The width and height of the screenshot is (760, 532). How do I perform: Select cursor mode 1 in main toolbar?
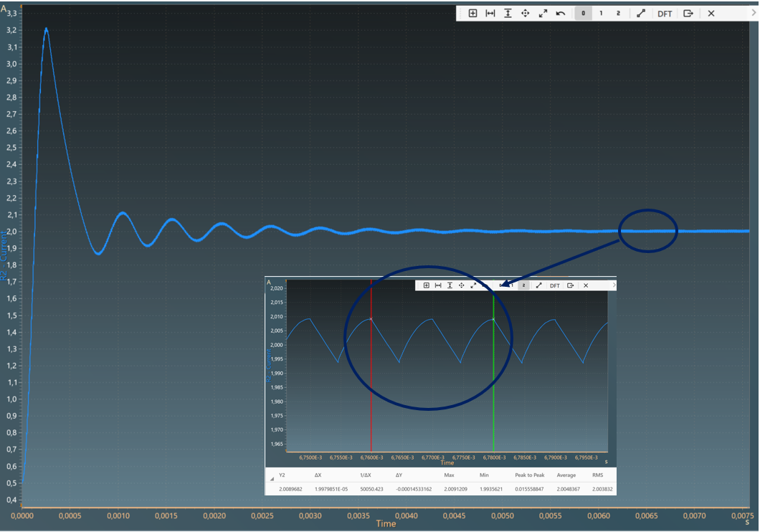pos(601,14)
